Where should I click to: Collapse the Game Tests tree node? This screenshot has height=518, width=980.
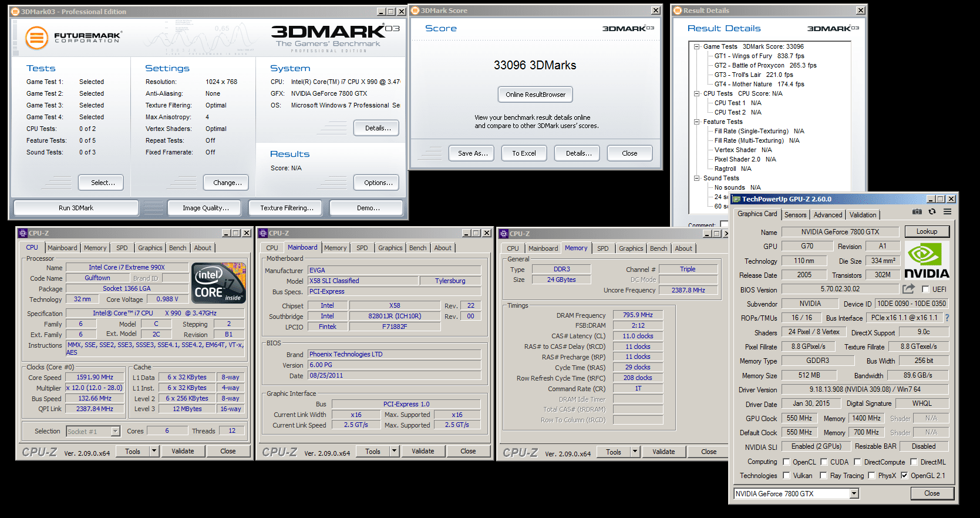[x=697, y=46]
